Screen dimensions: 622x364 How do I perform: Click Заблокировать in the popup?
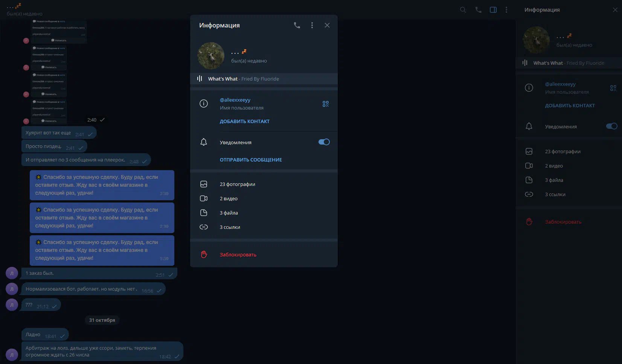click(x=238, y=255)
